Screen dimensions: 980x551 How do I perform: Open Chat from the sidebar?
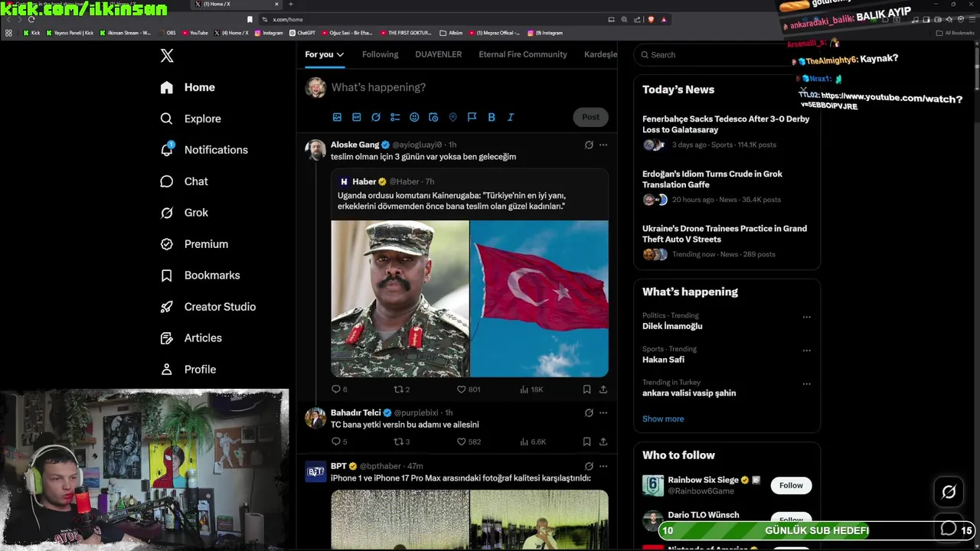point(184,181)
